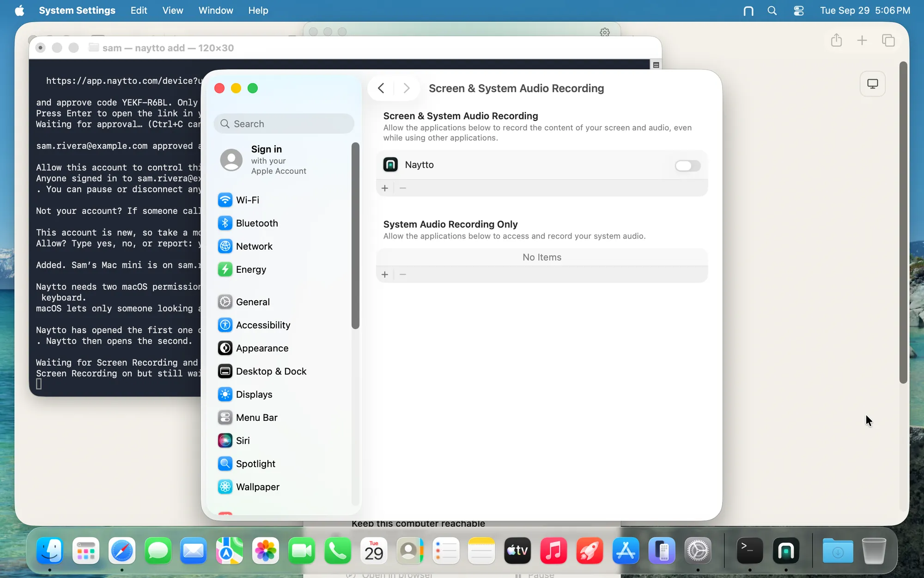The height and width of the screenshot is (578, 924).
Task: Open Control Center from menu bar
Action: pos(798,11)
